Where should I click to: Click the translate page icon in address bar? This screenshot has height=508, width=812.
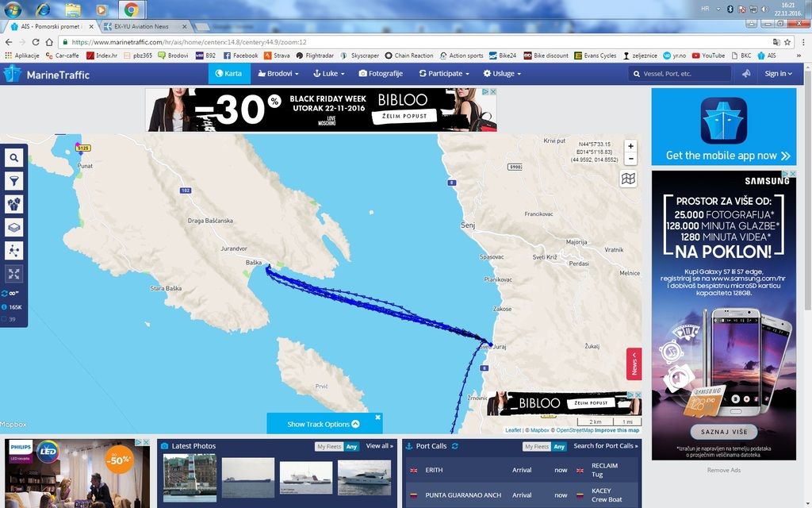776,42
